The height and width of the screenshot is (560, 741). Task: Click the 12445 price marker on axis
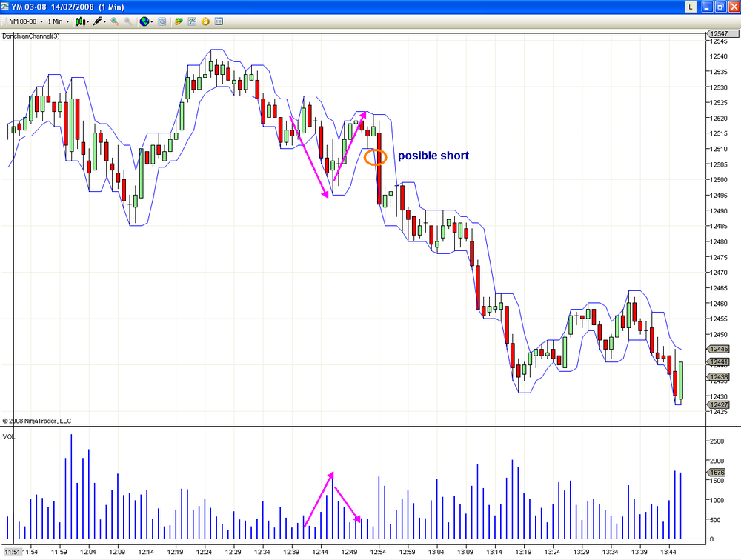coord(718,349)
